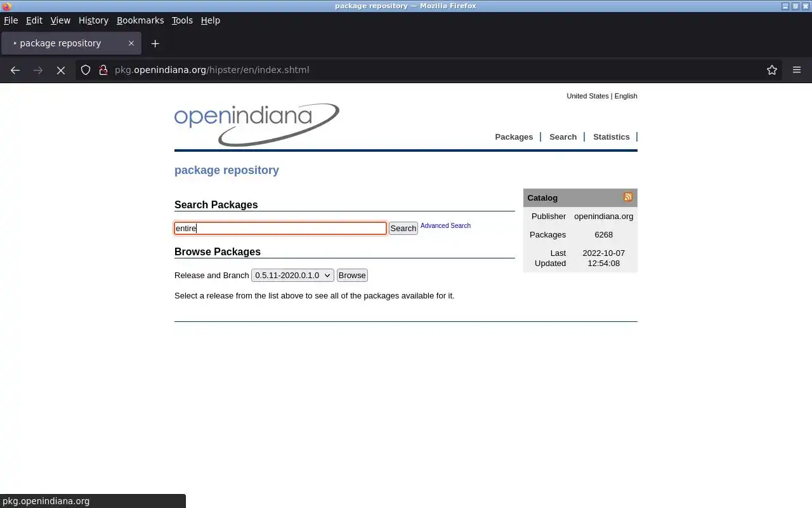Click the 2022-10-07 last updated value
This screenshot has width=812, height=508.
603,258
